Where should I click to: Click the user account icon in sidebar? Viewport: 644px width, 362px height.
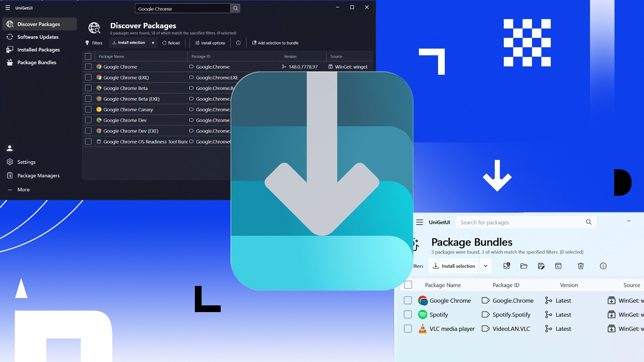point(10,148)
